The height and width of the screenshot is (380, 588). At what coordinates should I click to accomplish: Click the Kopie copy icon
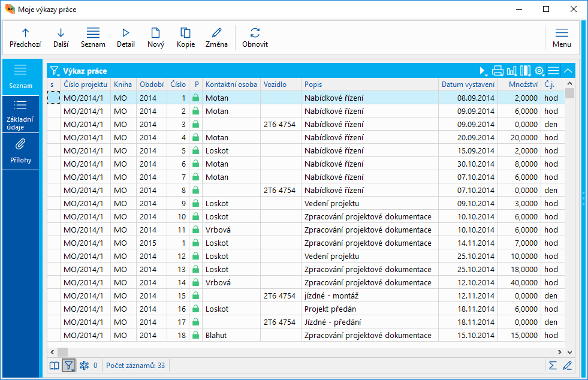tap(186, 34)
